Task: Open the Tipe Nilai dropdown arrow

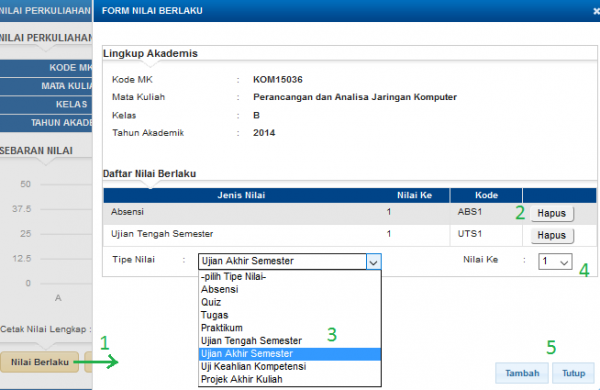Action: [x=373, y=262]
